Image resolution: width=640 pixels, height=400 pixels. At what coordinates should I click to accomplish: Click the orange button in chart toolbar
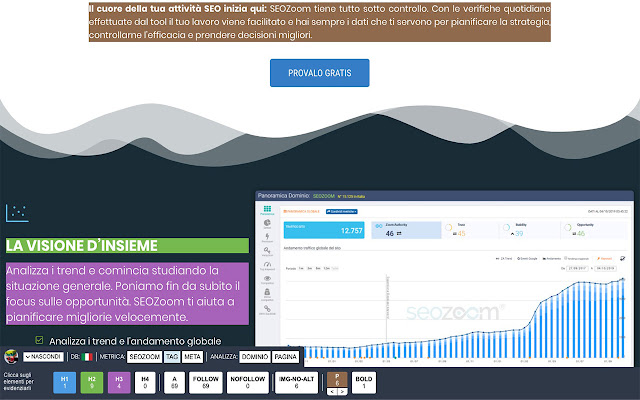604,259
